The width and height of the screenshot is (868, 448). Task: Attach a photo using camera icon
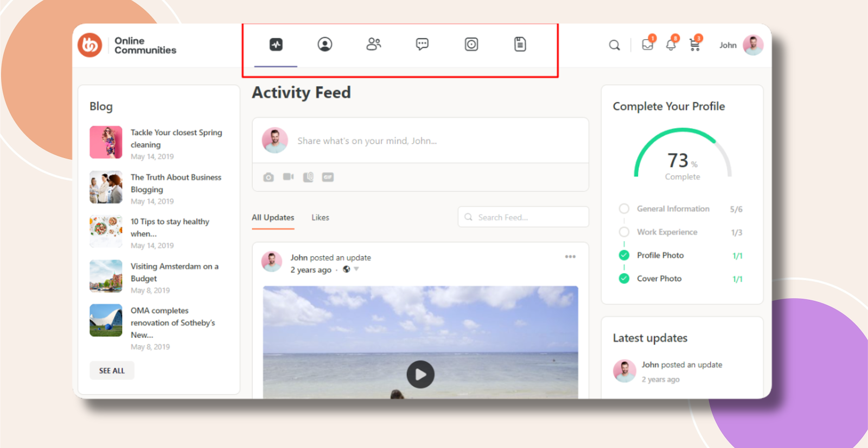[x=269, y=177]
